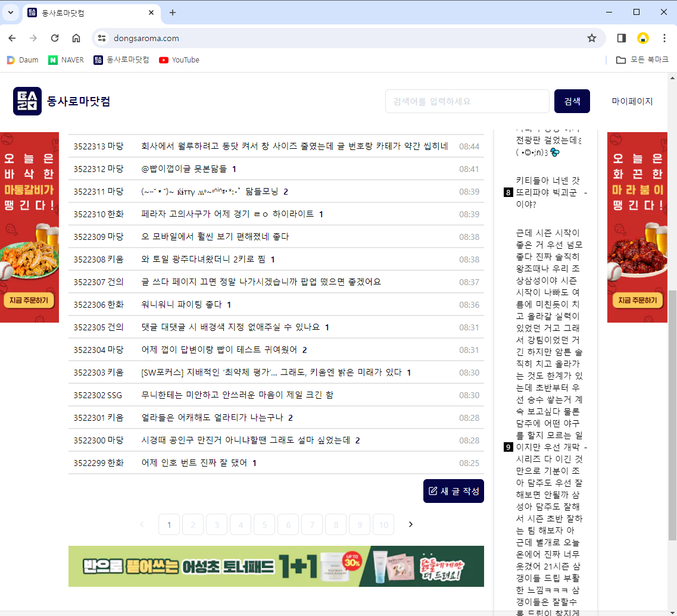The image size is (677, 616).
Task: Open the NAVER bookmark
Action: [66, 60]
